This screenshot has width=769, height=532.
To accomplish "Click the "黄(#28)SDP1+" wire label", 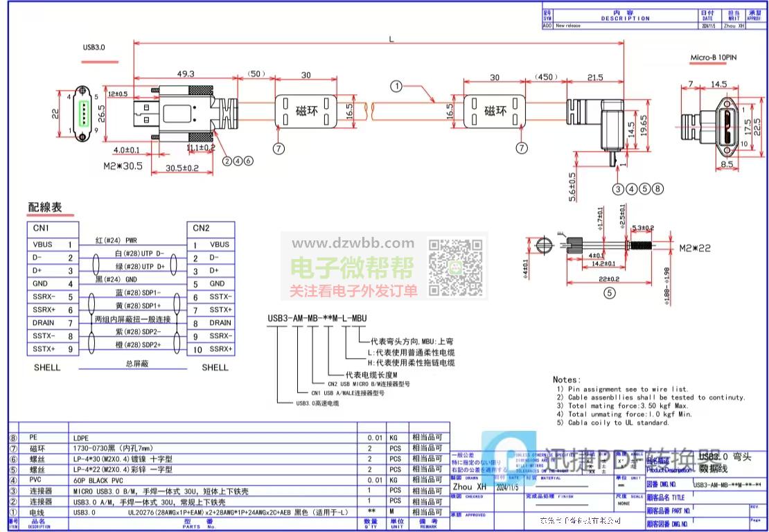I will tap(138, 306).
